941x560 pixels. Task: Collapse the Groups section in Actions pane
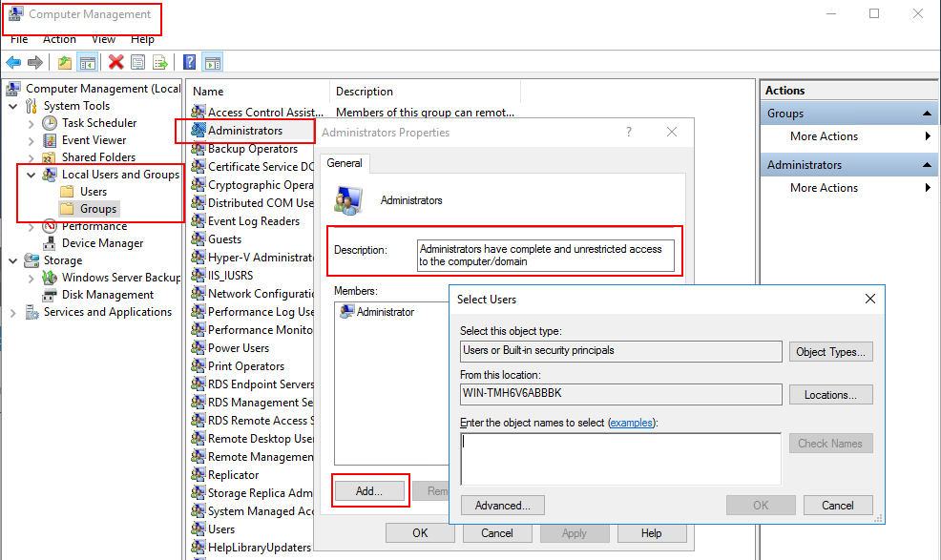927,114
